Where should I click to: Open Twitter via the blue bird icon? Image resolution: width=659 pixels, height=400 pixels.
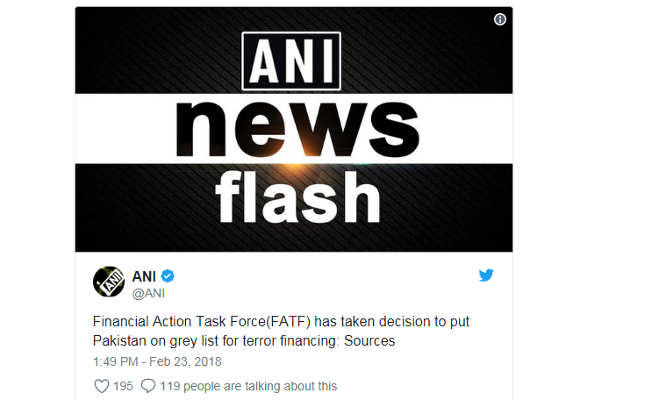tap(486, 275)
